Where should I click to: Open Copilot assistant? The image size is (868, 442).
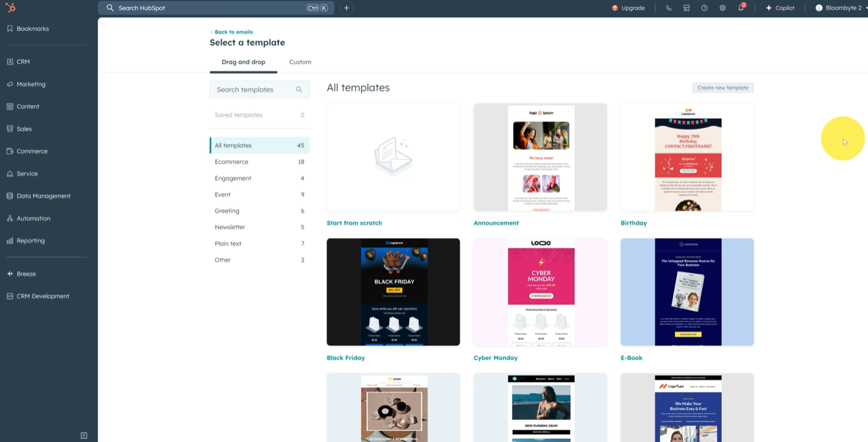[780, 8]
